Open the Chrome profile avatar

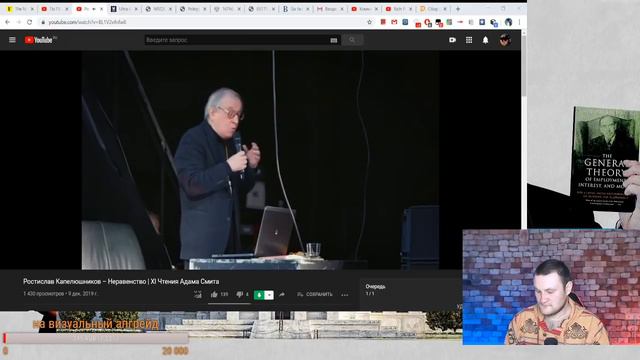pyautogui.click(x=508, y=22)
